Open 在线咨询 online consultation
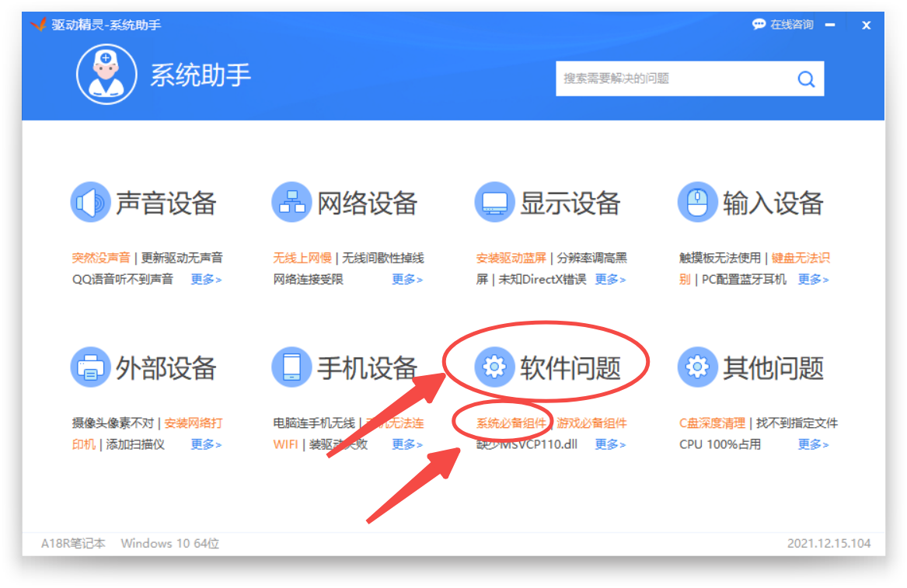The width and height of the screenshot is (907, 588). [x=783, y=25]
